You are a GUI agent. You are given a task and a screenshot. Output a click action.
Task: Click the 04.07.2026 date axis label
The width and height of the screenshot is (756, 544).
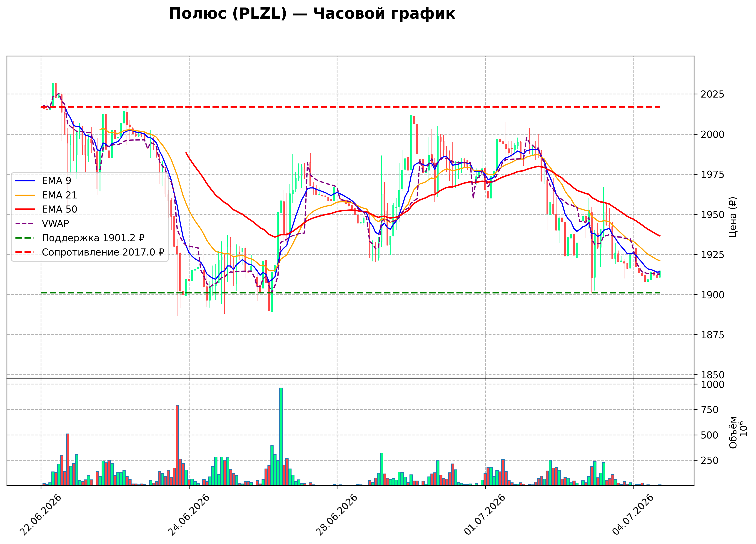point(633,515)
